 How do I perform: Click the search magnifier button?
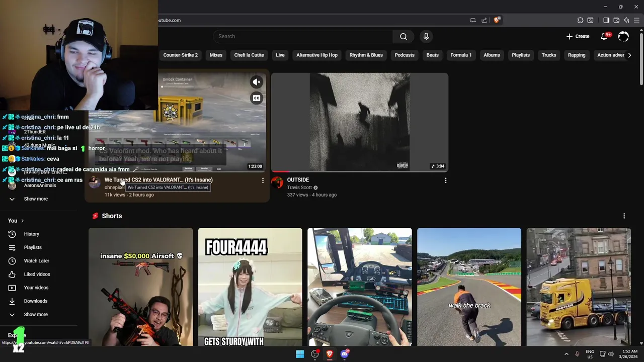(x=404, y=36)
